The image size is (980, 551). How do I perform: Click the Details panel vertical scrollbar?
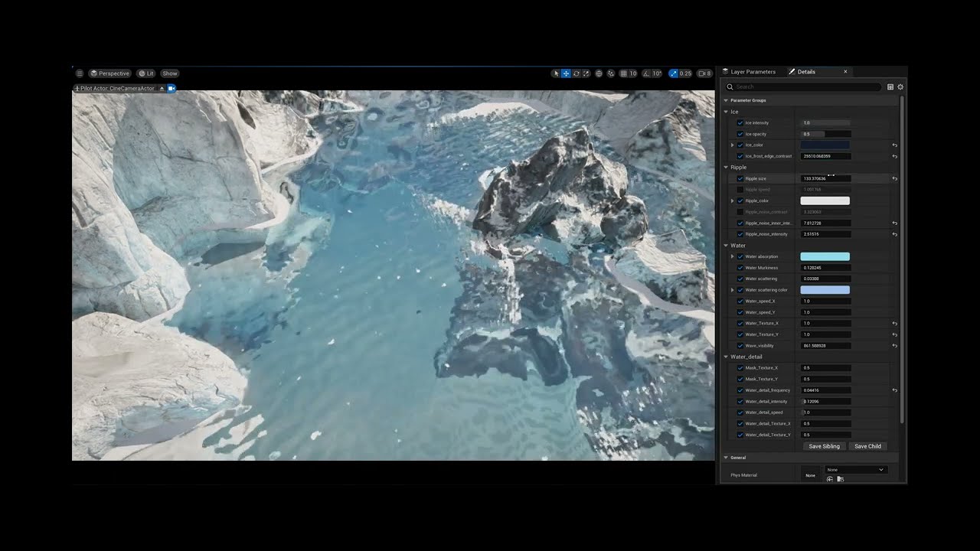click(903, 260)
